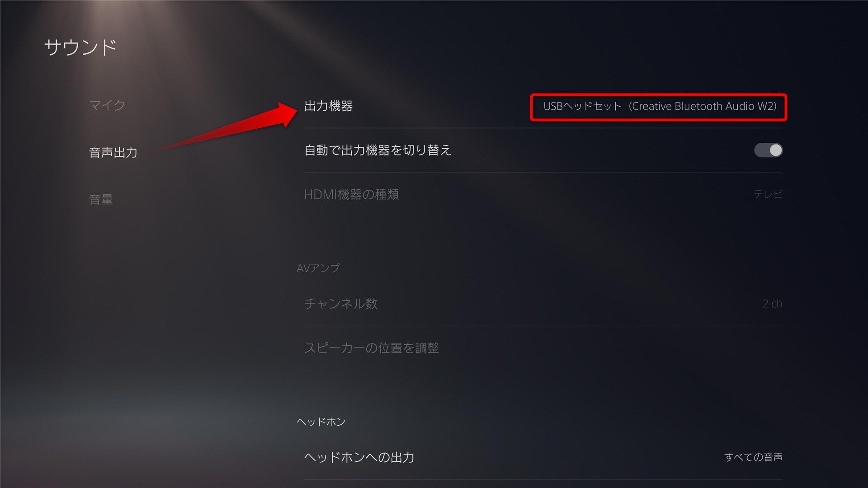Screen dimensions: 868x488
Task: Click the サウンド page title
Action: [x=80, y=47]
